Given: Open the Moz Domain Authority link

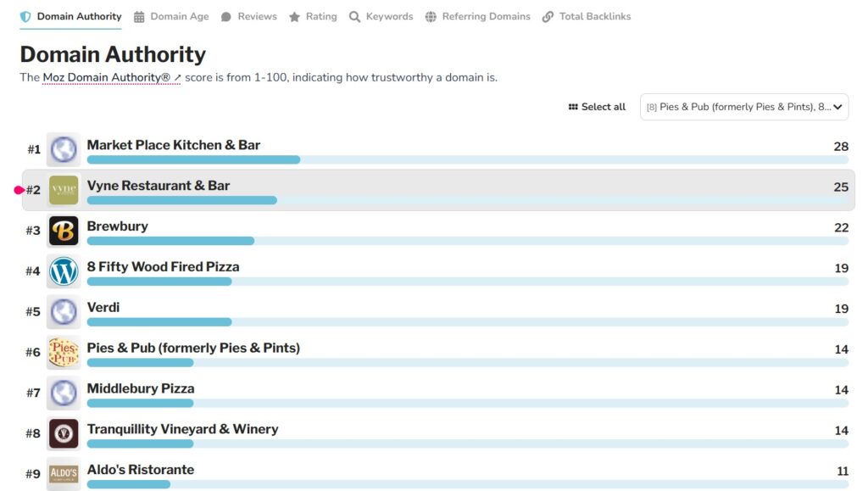Looking at the screenshot, I should pos(112,78).
